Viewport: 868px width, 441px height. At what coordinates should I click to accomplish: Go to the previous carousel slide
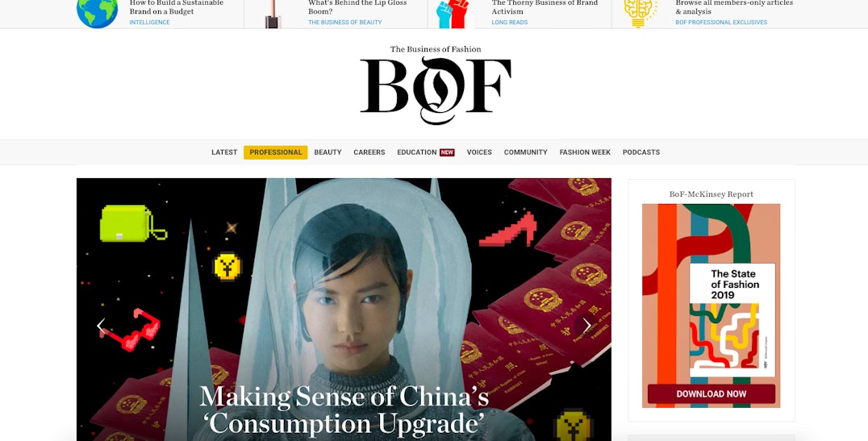click(x=101, y=326)
